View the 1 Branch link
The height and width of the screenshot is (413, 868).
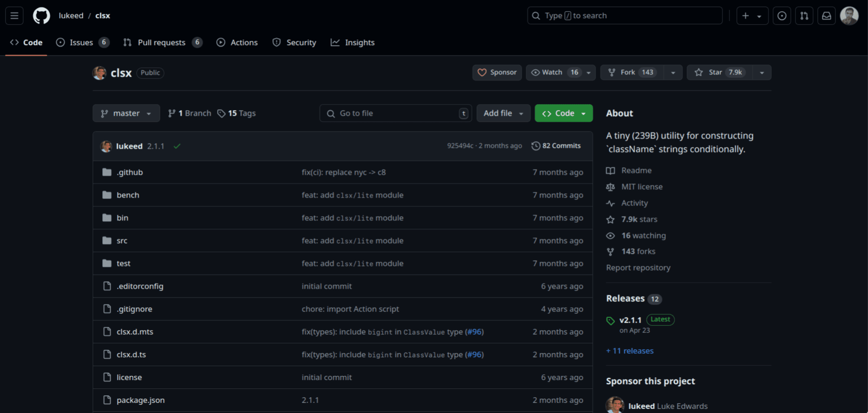[x=190, y=113]
